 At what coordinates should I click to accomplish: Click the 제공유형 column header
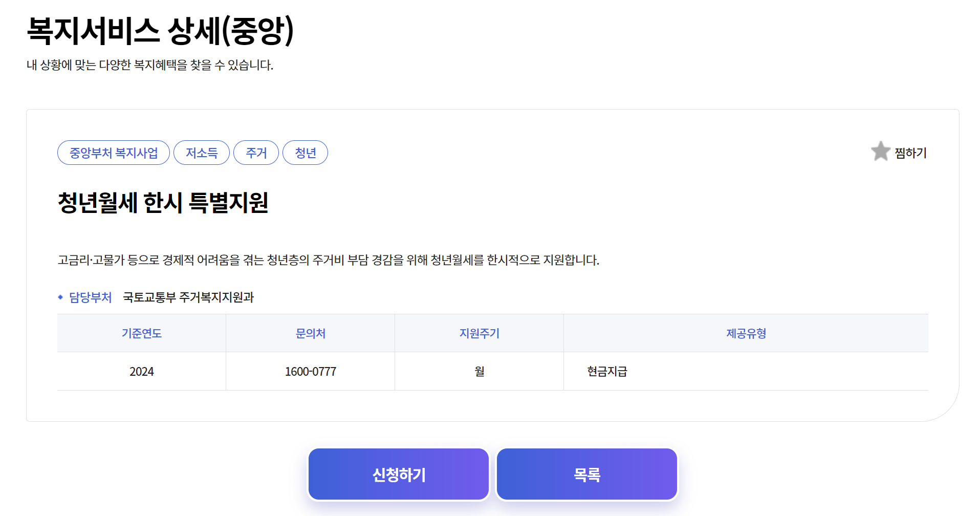coord(745,333)
